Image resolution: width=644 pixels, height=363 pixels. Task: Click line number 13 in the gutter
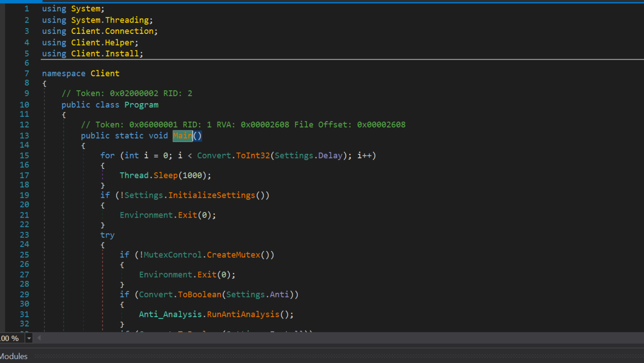click(x=24, y=136)
